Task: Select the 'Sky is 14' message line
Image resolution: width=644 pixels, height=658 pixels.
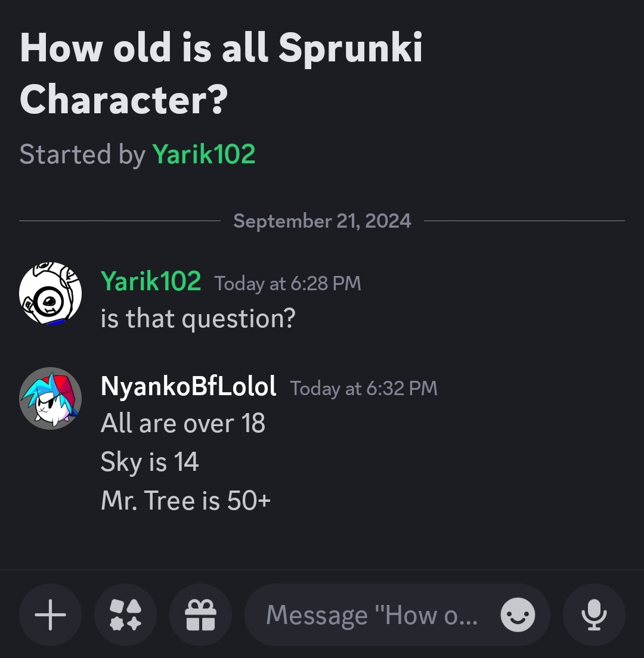Action: click(x=149, y=462)
